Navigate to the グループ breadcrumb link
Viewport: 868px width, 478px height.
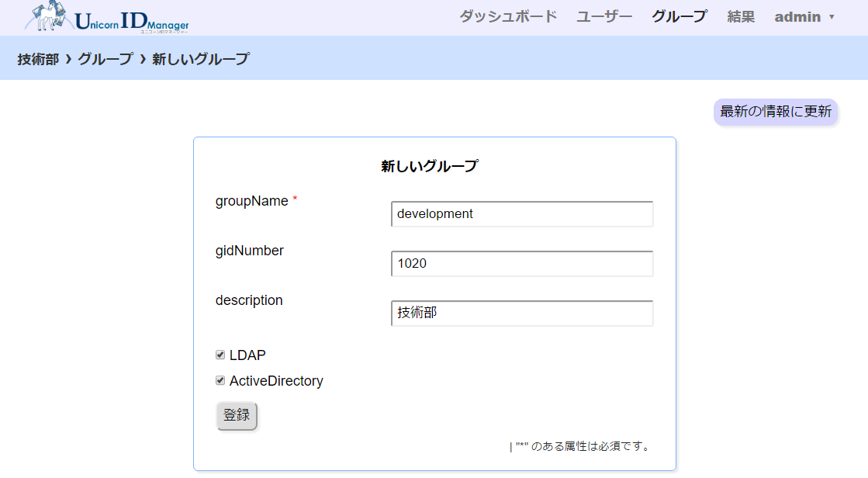tap(105, 58)
